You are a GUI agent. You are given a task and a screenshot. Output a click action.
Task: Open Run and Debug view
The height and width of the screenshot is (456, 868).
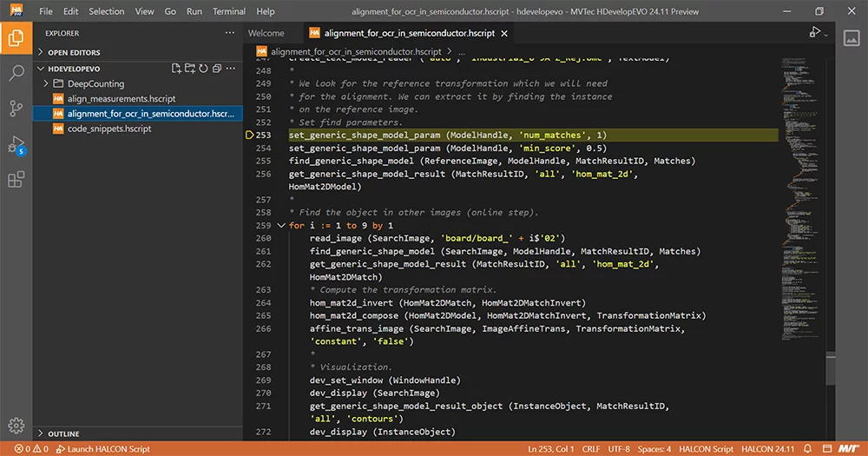coord(16,144)
